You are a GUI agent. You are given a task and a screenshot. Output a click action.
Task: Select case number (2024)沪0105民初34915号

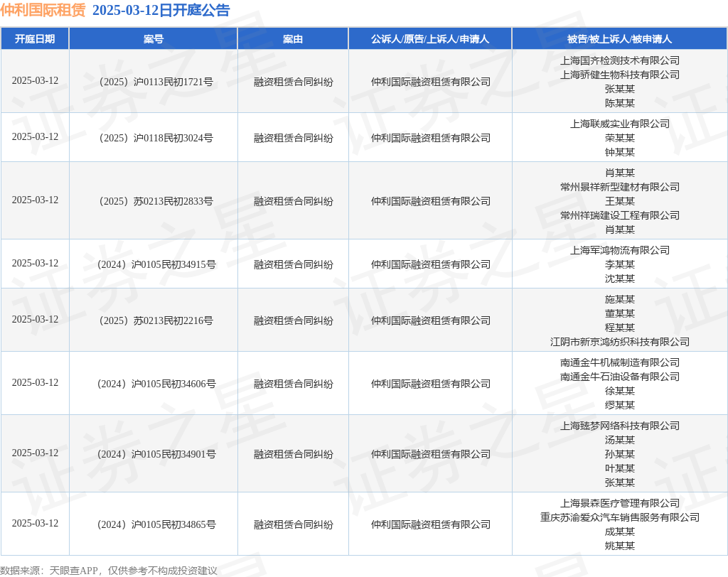[154, 264]
